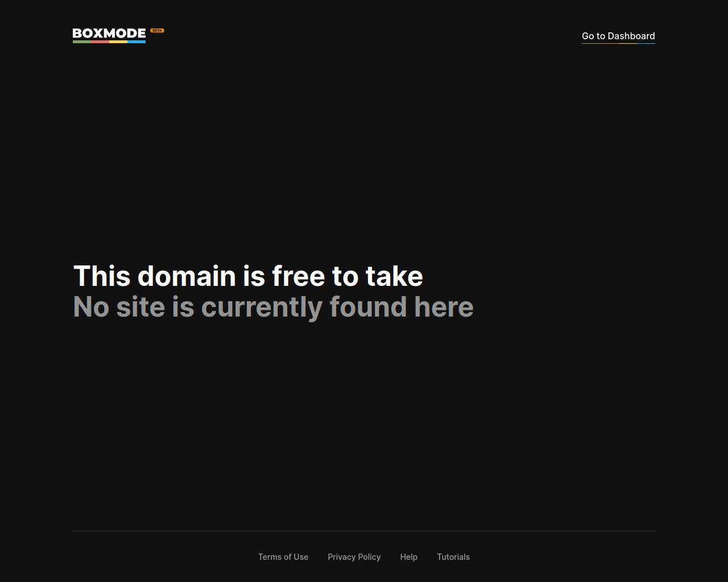Open the Privacy Policy link
Screen dimensions: 728x582
[x=354, y=557]
